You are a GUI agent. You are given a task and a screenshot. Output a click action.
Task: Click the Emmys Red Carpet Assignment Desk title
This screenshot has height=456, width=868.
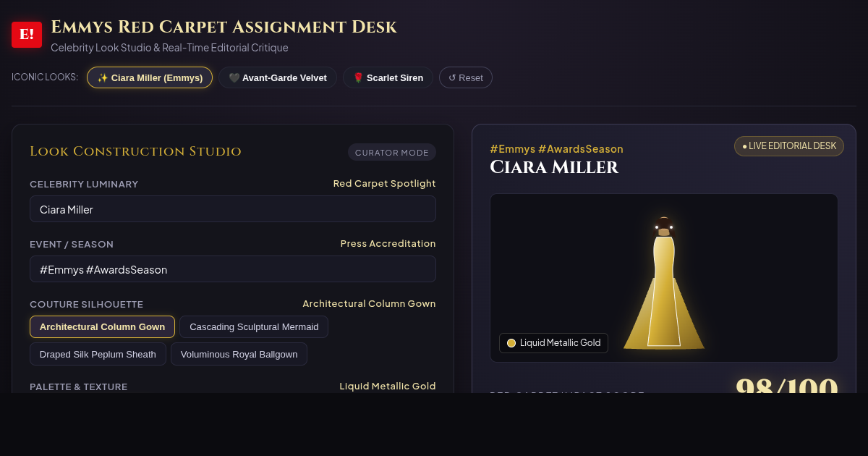pos(224,28)
